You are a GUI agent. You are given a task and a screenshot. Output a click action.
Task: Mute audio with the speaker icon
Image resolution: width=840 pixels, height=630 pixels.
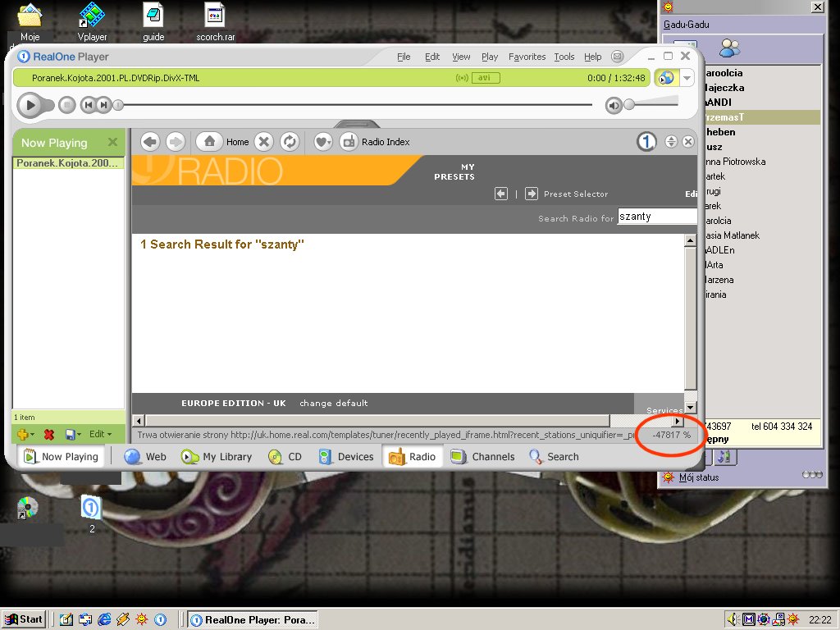click(614, 106)
